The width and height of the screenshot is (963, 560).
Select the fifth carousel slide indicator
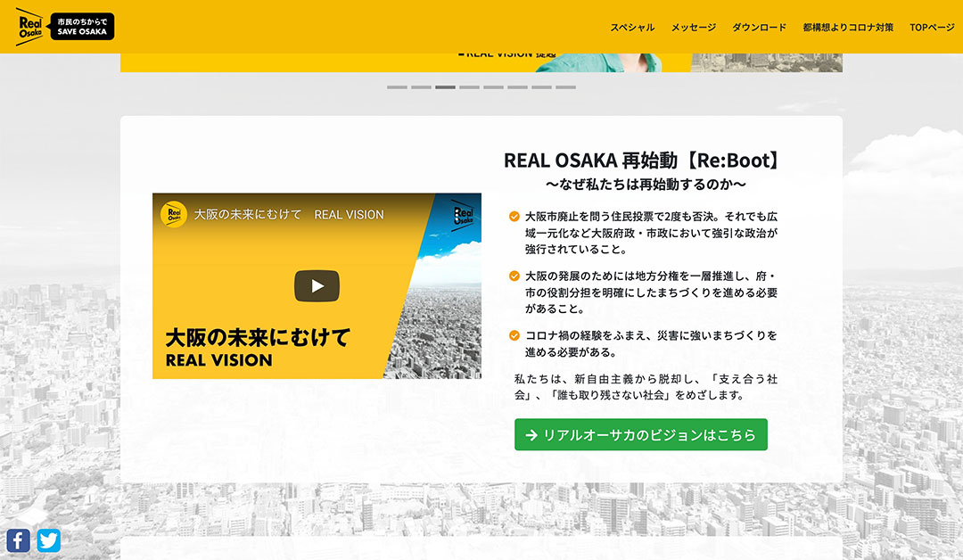[493, 87]
